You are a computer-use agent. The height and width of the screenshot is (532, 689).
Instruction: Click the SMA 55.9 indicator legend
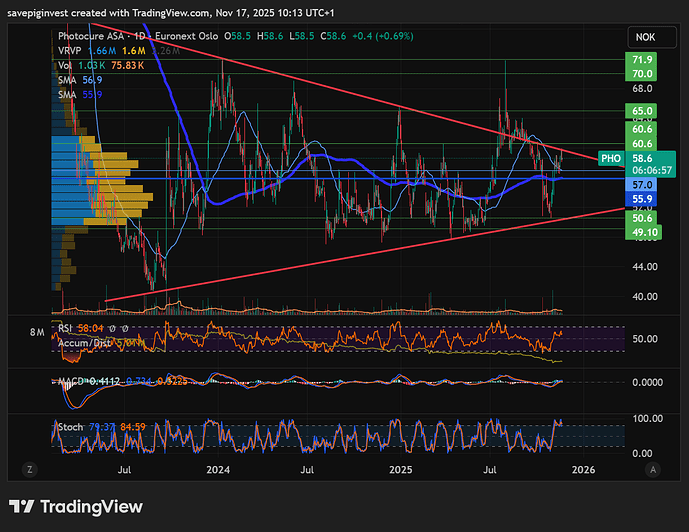(x=69, y=93)
